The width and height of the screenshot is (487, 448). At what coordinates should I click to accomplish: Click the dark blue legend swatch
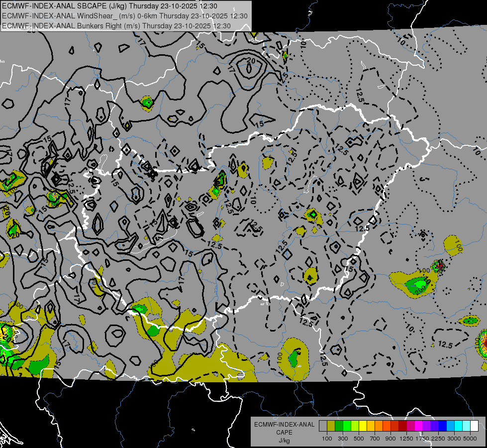pos(442,426)
